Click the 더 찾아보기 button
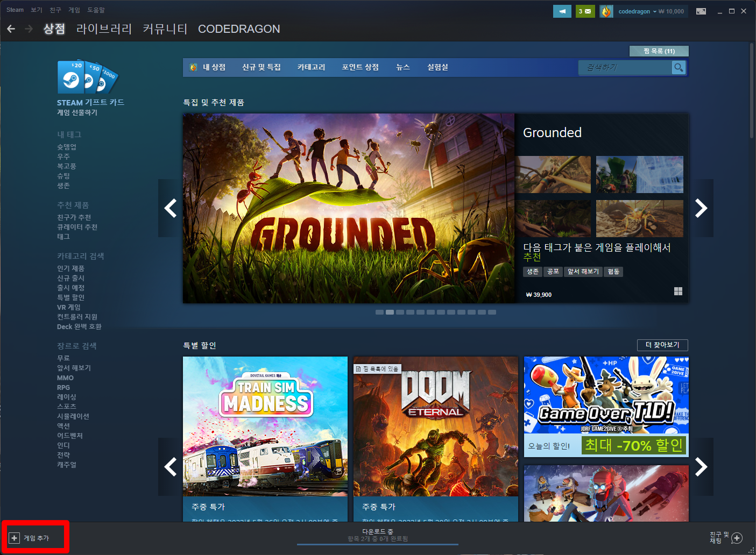This screenshot has height=555, width=756. point(662,345)
